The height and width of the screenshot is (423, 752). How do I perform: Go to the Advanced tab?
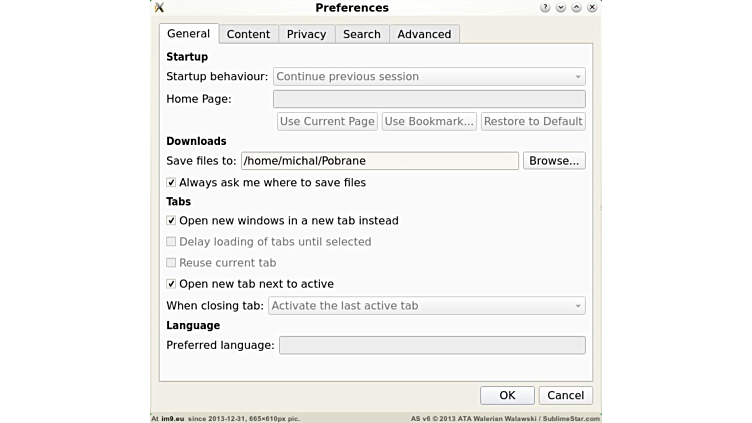[x=424, y=34]
